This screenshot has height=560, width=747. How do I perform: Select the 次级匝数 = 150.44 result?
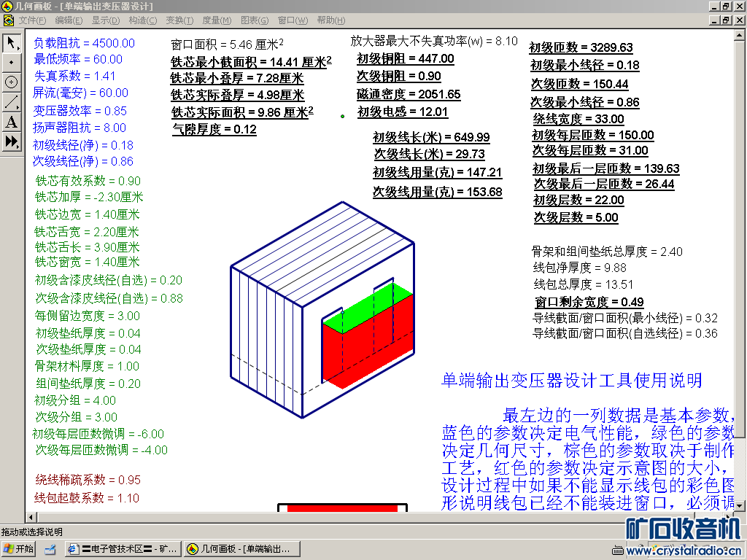pos(579,85)
